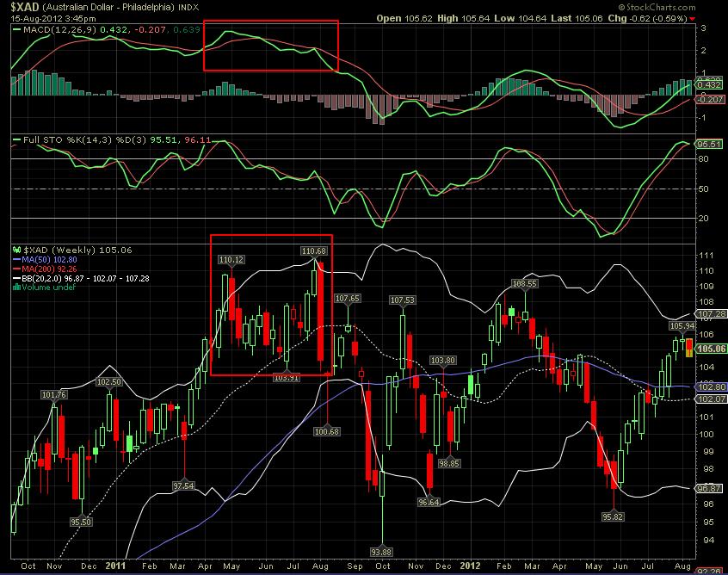
Task: Click the 50 level on stochastic axis
Action: click(x=704, y=189)
